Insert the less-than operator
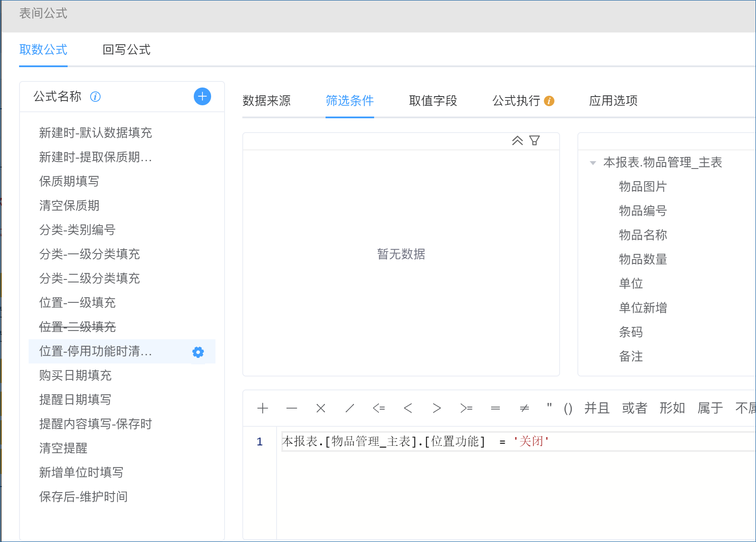This screenshot has width=756, height=542. pyautogui.click(x=408, y=408)
